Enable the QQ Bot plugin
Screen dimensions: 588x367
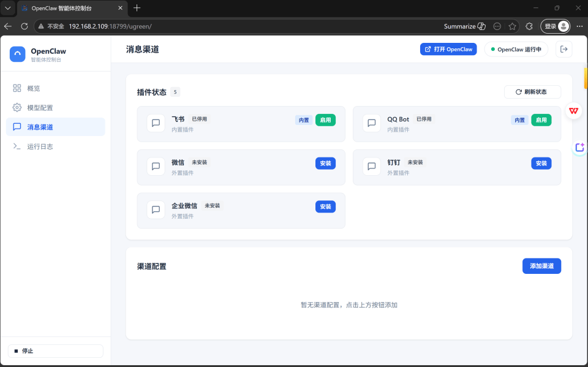[541, 120]
